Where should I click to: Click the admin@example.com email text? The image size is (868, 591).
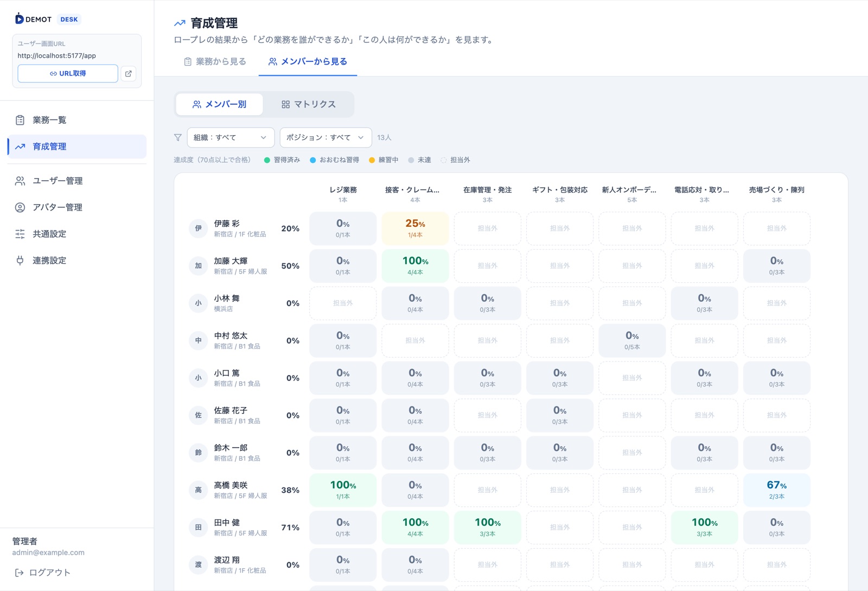48,553
